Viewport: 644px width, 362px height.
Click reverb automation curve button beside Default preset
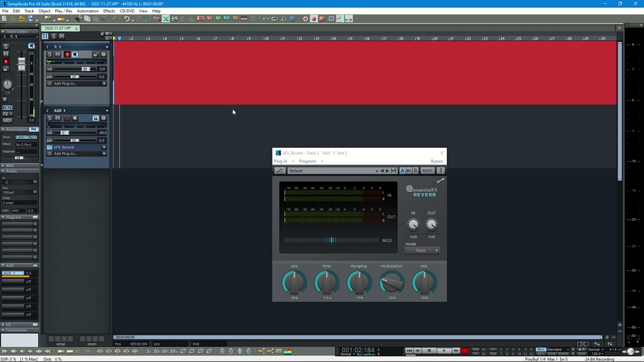click(280, 171)
